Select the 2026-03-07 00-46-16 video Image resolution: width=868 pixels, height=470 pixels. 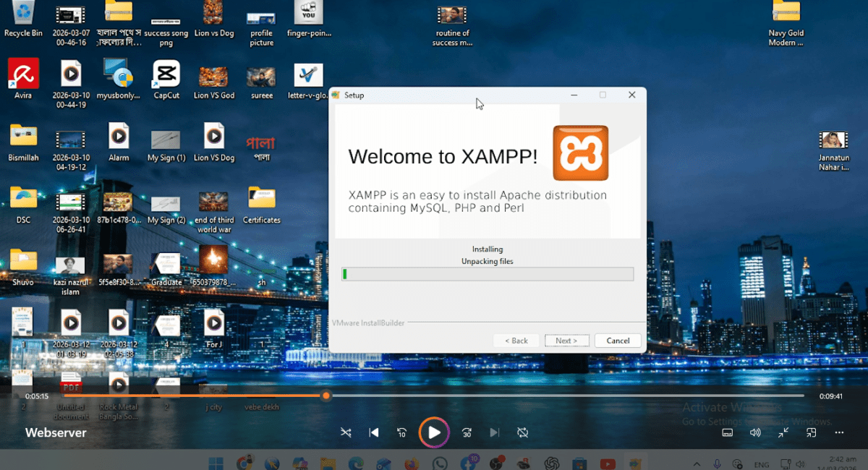coord(70,26)
